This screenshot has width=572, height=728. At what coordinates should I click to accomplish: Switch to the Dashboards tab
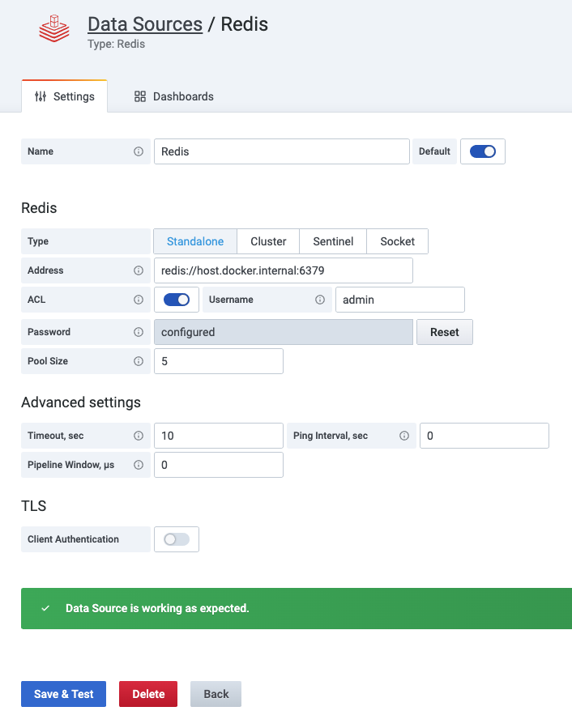click(x=174, y=96)
